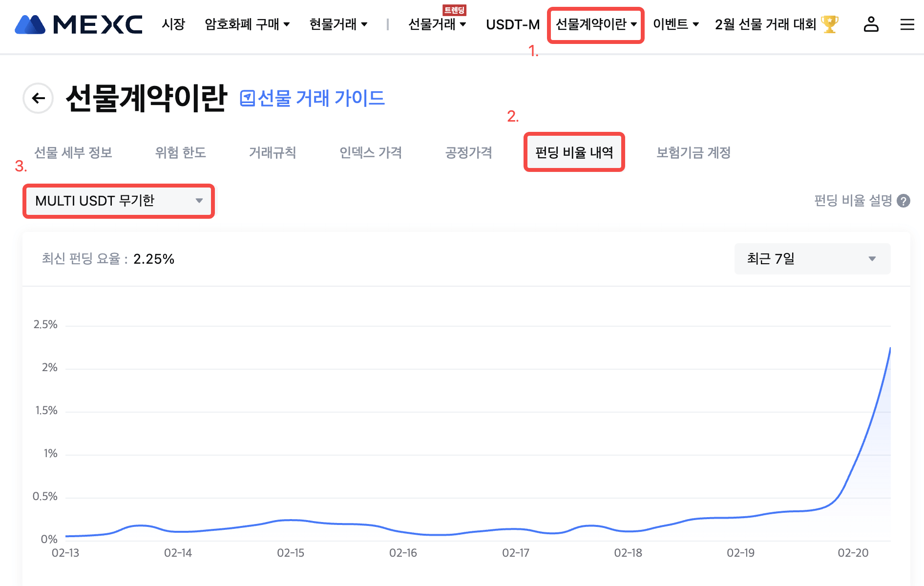The height and width of the screenshot is (586, 924).
Task: Click the trophy icon in navigation
Action: 829,24
